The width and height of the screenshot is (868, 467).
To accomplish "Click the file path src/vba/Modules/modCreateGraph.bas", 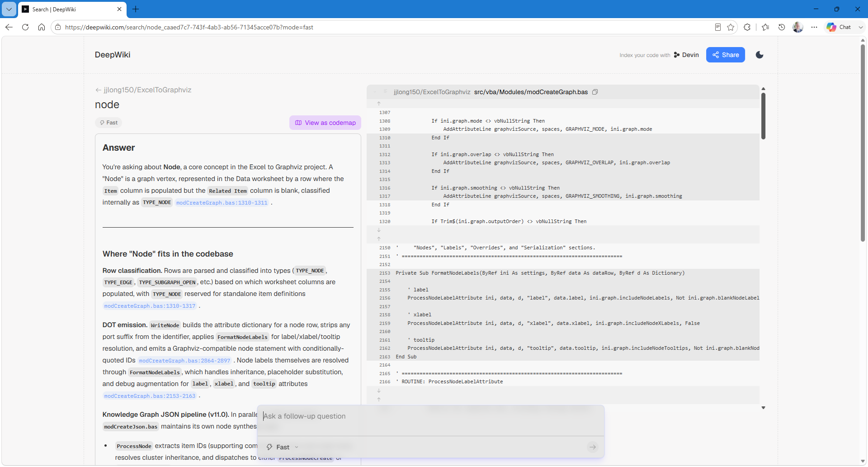I will point(531,92).
